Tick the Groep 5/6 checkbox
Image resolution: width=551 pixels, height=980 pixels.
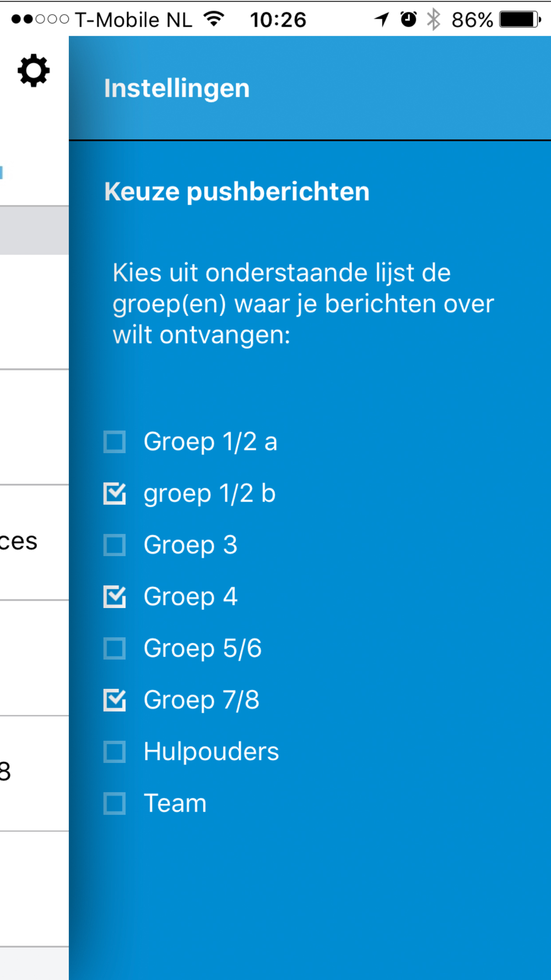coord(115,648)
